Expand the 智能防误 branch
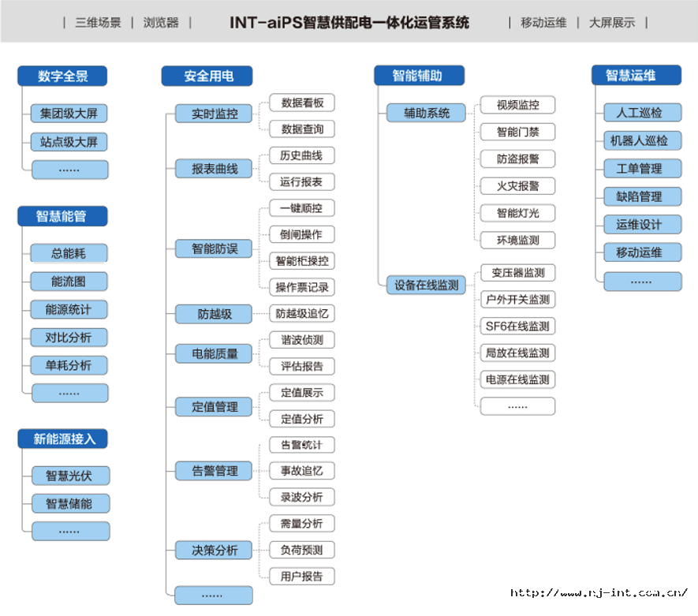The width and height of the screenshot is (698, 616). 214,248
